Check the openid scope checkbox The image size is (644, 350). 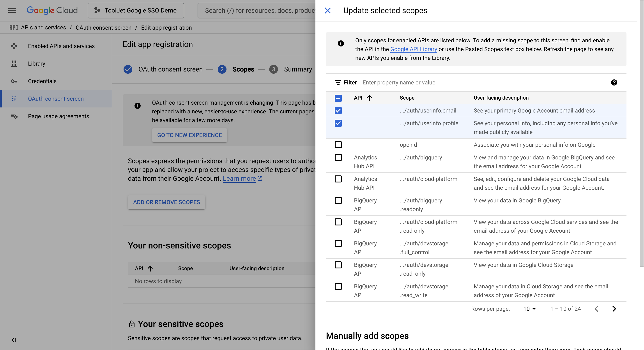point(338,145)
